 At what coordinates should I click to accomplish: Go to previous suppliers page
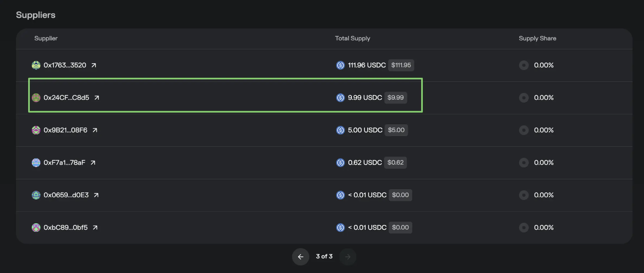click(x=300, y=257)
